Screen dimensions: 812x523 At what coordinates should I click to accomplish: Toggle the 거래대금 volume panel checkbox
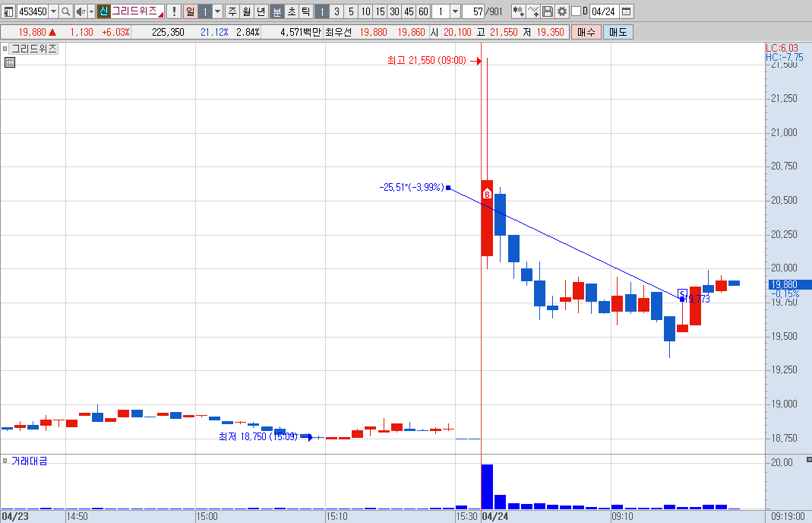(5, 461)
